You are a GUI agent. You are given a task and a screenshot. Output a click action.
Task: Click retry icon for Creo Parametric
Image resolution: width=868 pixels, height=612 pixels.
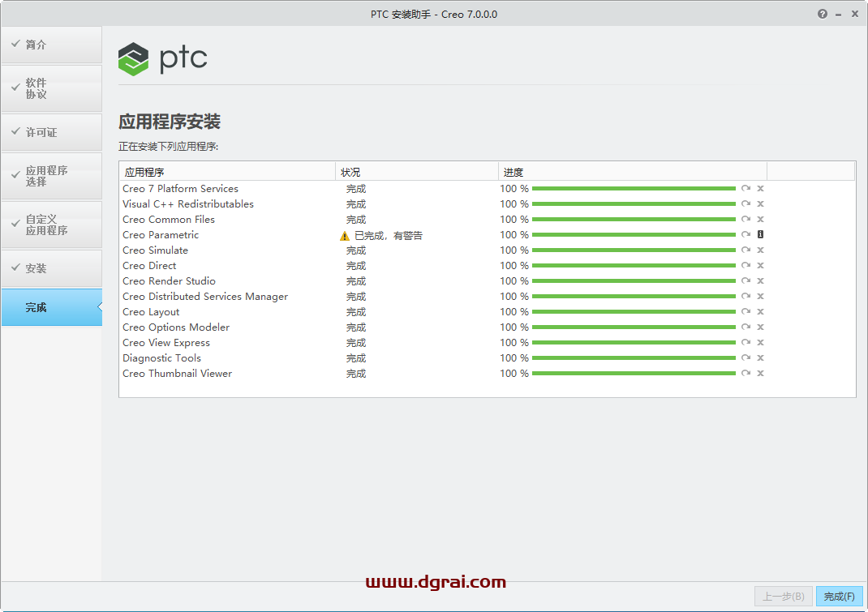point(746,234)
